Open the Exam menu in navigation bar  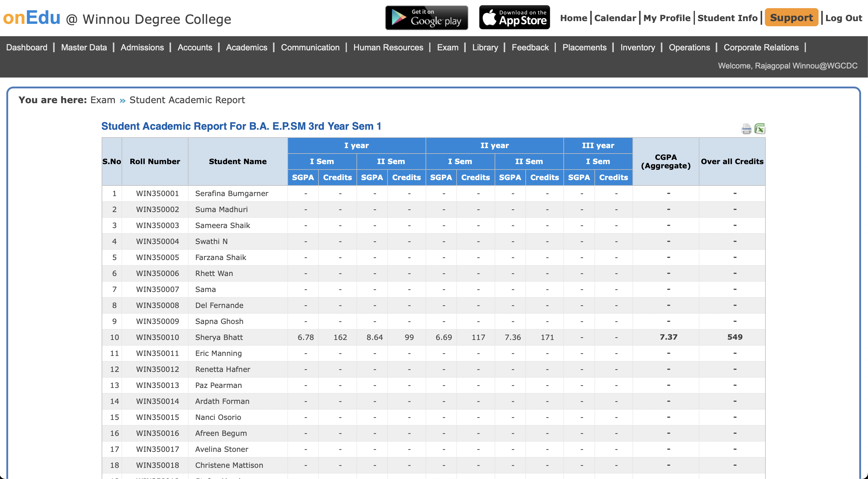[448, 48]
